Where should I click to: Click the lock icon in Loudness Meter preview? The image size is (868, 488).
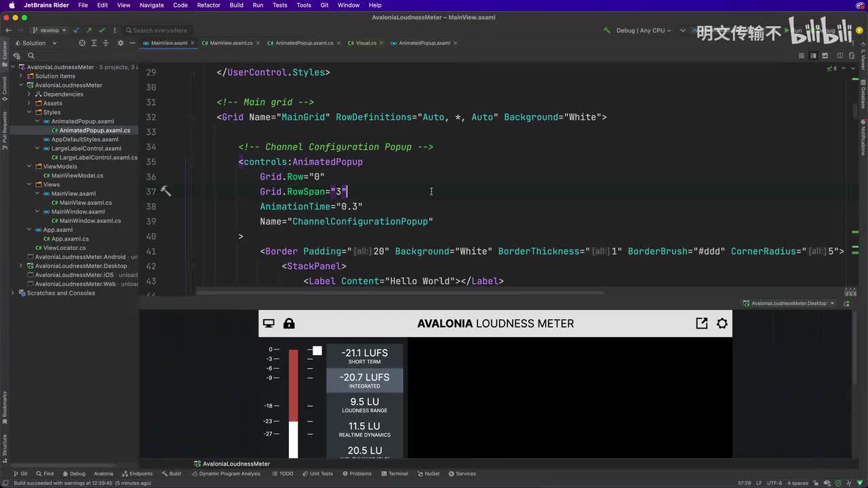289,323
